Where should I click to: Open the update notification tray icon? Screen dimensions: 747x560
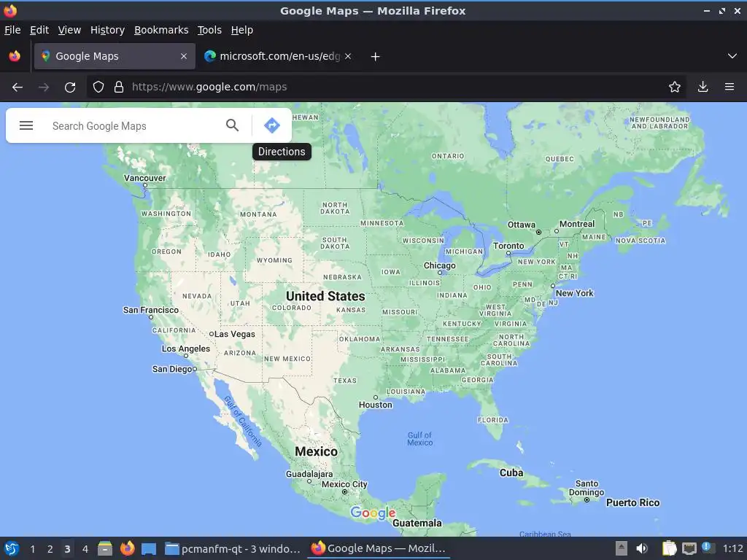pos(708,548)
